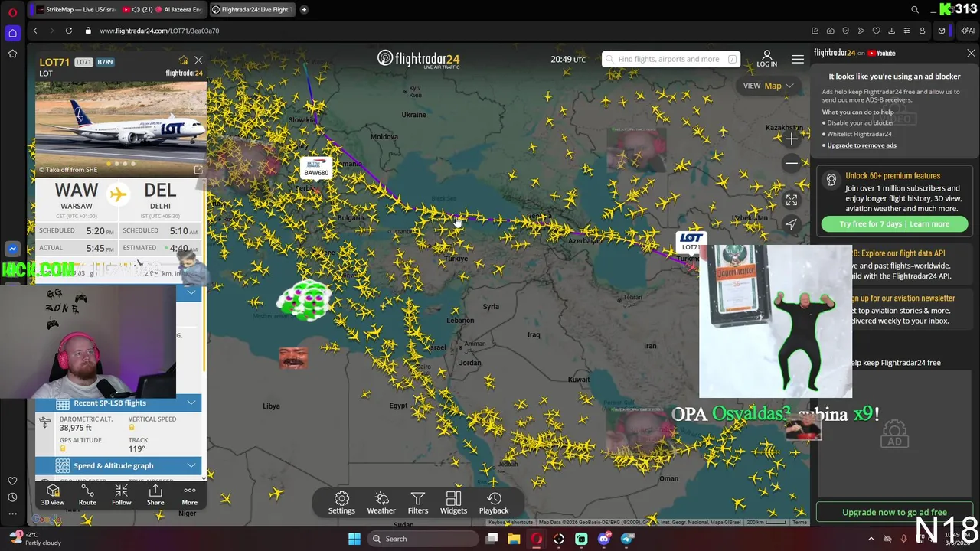Add page to Opera heart favorites
Screen dimensions: 980x551
coord(876,31)
